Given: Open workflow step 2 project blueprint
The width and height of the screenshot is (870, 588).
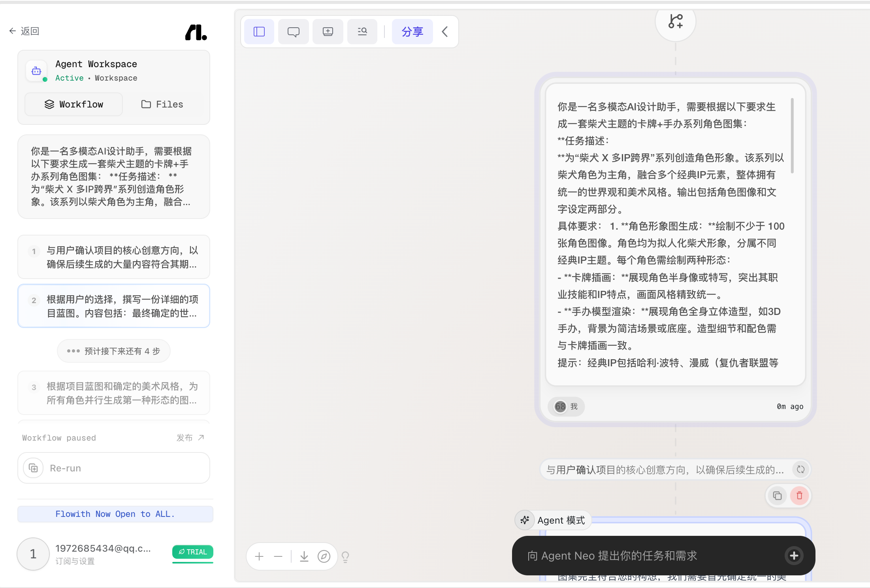Looking at the screenshot, I should (x=114, y=306).
